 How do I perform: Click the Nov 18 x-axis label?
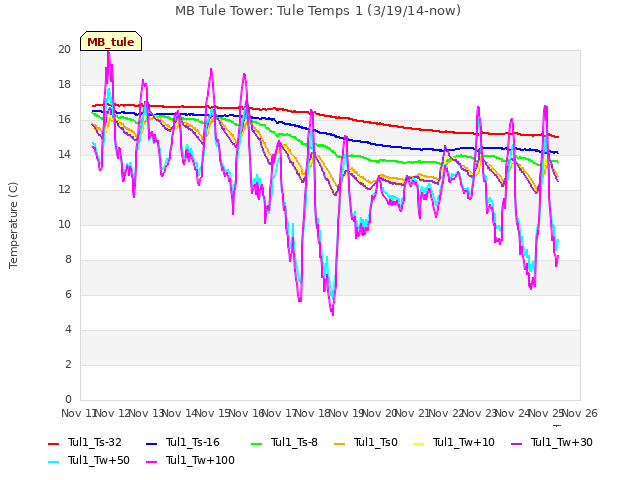pos(313,413)
